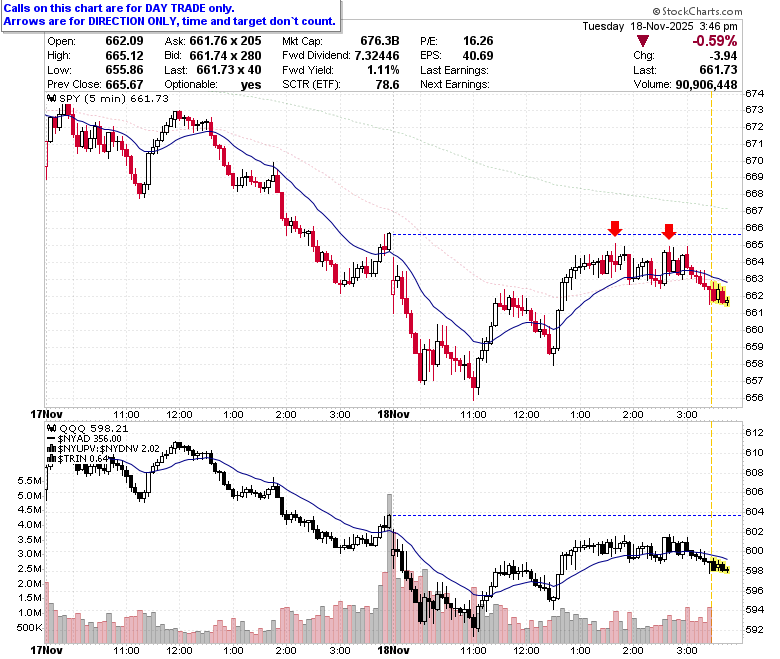Click the Volume 90,906,448 value
This screenshot has width=780, height=659.
706,85
